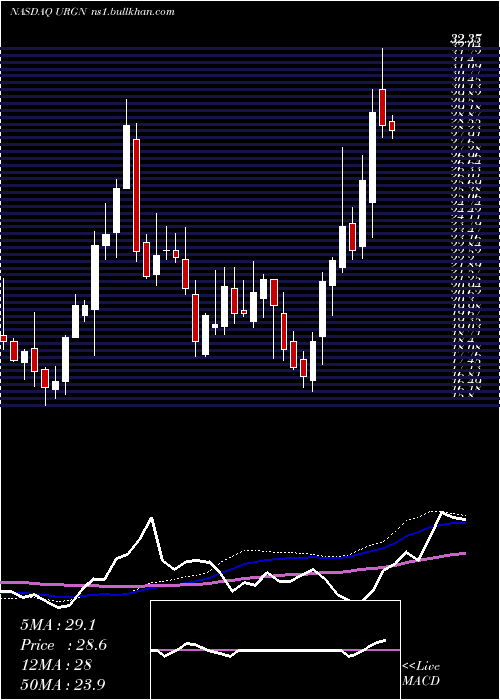The image size is (500, 700).
Task: Click the NASDAQ URGN chart title text
Action: tap(92, 12)
